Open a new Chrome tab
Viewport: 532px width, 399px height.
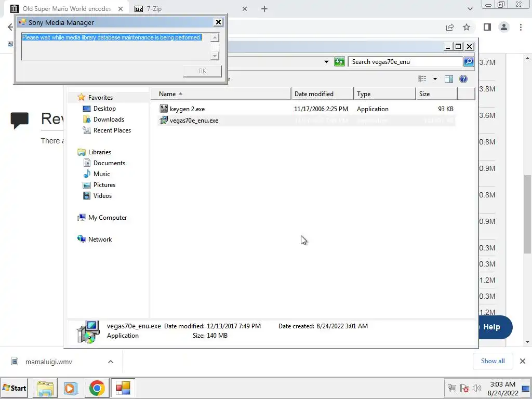[x=264, y=9]
